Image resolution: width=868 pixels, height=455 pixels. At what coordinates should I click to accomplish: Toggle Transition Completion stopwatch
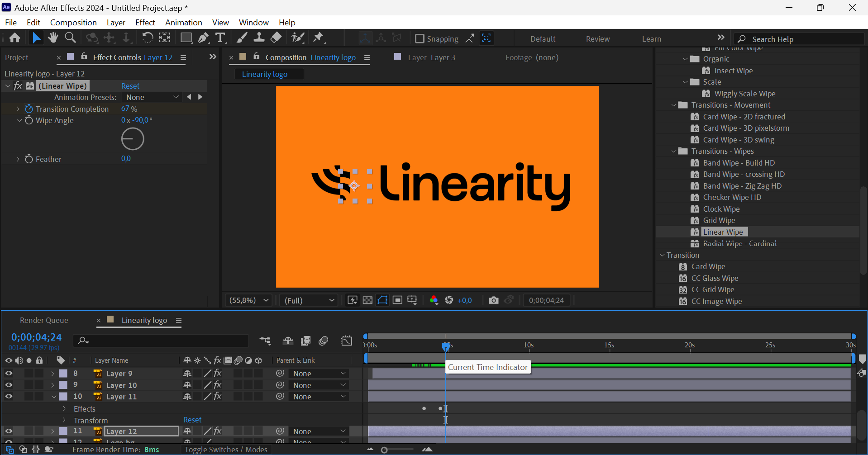coord(29,109)
